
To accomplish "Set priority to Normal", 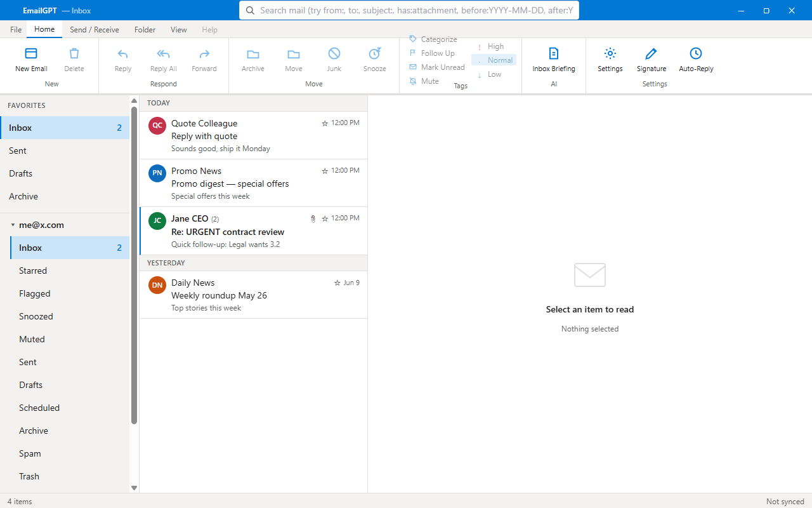I will pos(494,60).
